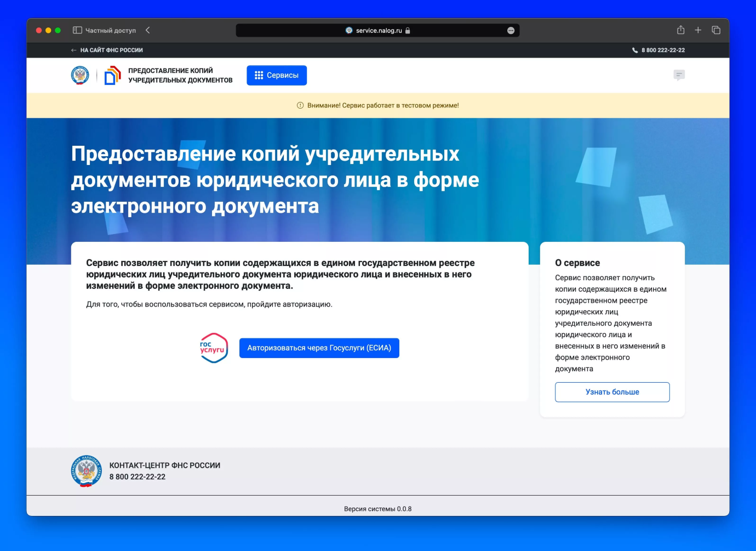Click the FNS emblem in the footer
Screen dimensions: 756x551
tap(86, 471)
